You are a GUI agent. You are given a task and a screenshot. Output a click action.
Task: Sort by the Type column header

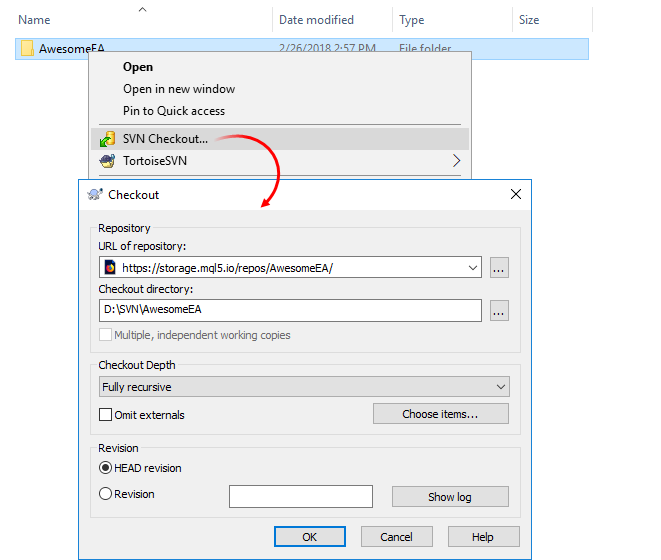click(x=411, y=20)
